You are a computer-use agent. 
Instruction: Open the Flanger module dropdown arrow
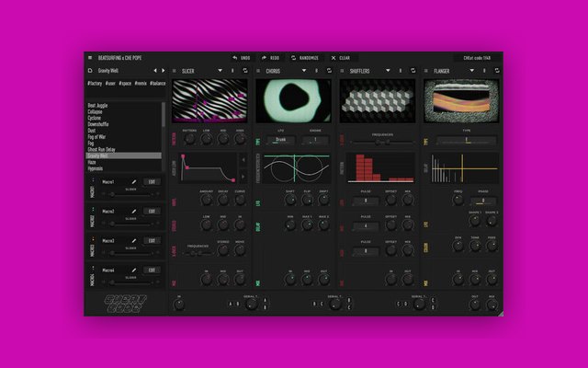[472, 71]
